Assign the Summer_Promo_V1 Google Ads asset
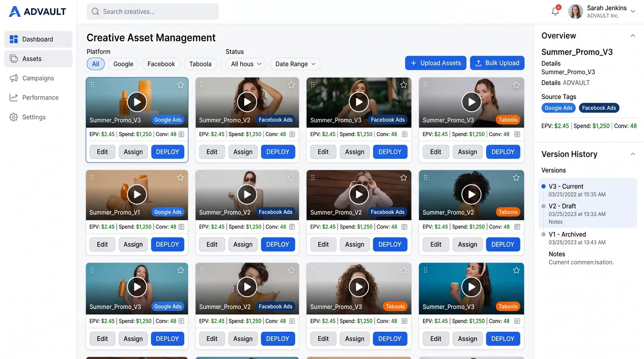 pyautogui.click(x=133, y=244)
